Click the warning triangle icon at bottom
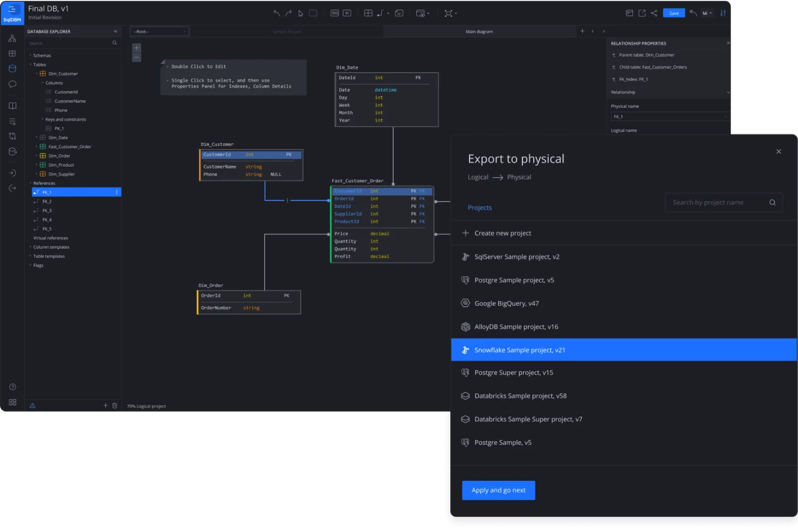The height and width of the screenshot is (532, 798). point(32,405)
